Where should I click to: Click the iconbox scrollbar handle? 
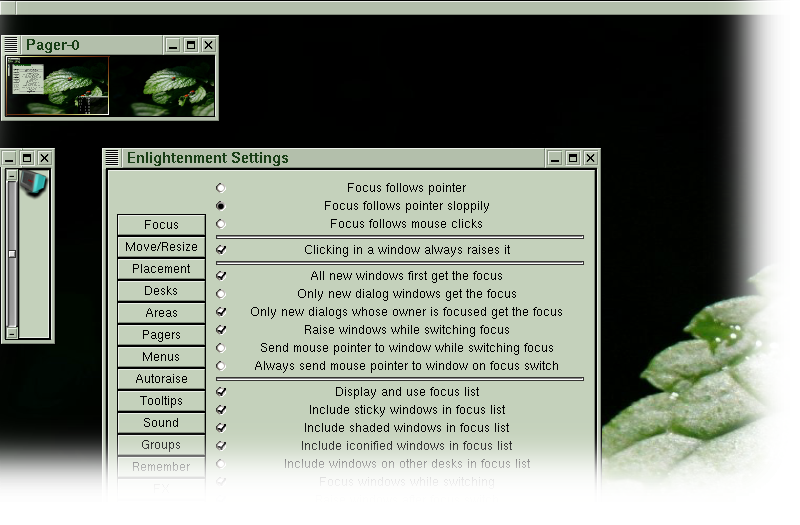click(x=12, y=254)
